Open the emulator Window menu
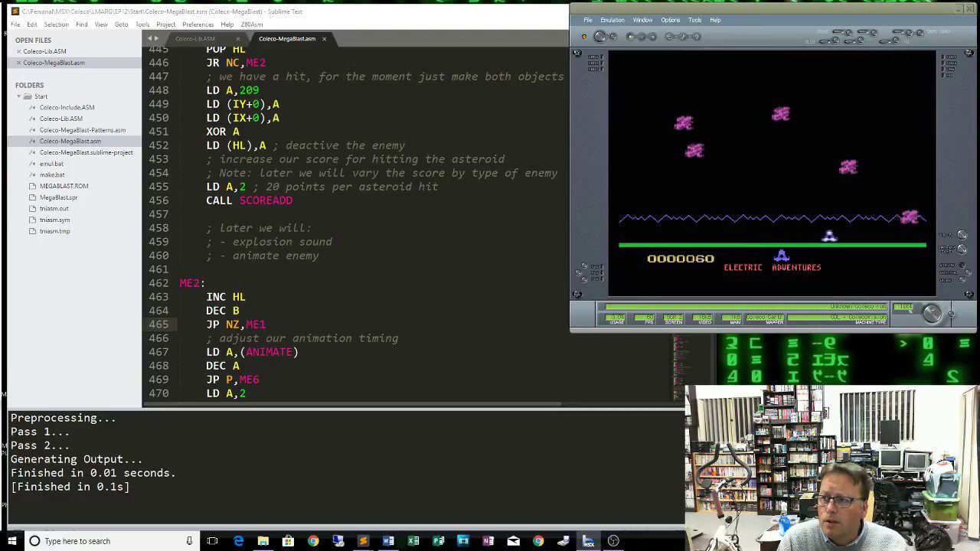This screenshot has width=980, height=551. pyautogui.click(x=642, y=20)
